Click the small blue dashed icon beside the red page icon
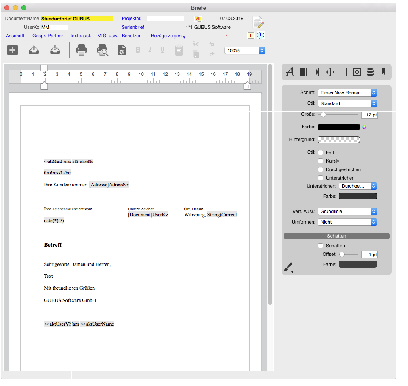The height and width of the screenshot is (386, 408). point(261,35)
